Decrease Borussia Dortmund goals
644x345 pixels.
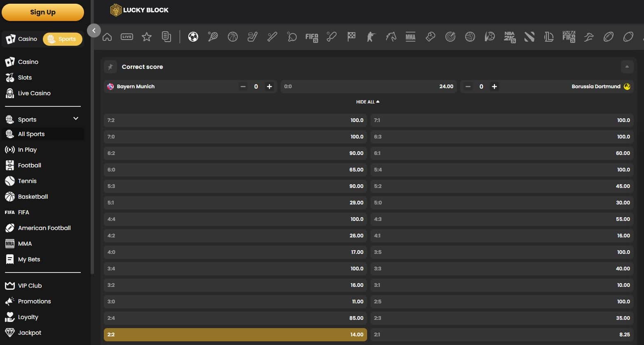[x=468, y=87]
